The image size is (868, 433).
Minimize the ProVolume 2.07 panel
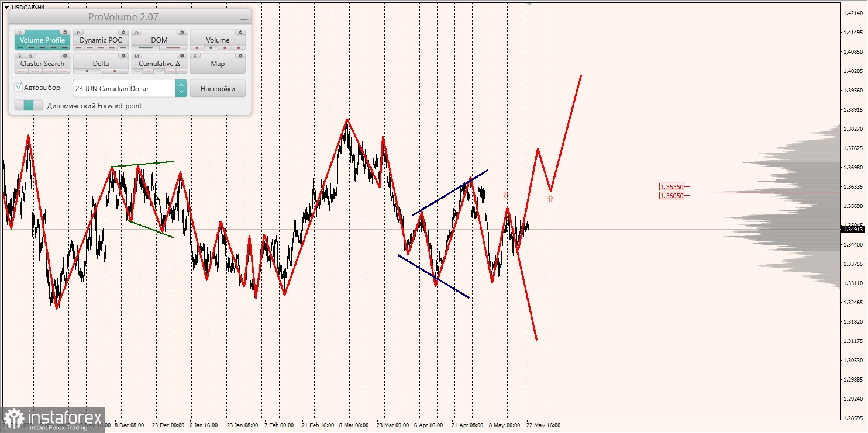point(243,19)
